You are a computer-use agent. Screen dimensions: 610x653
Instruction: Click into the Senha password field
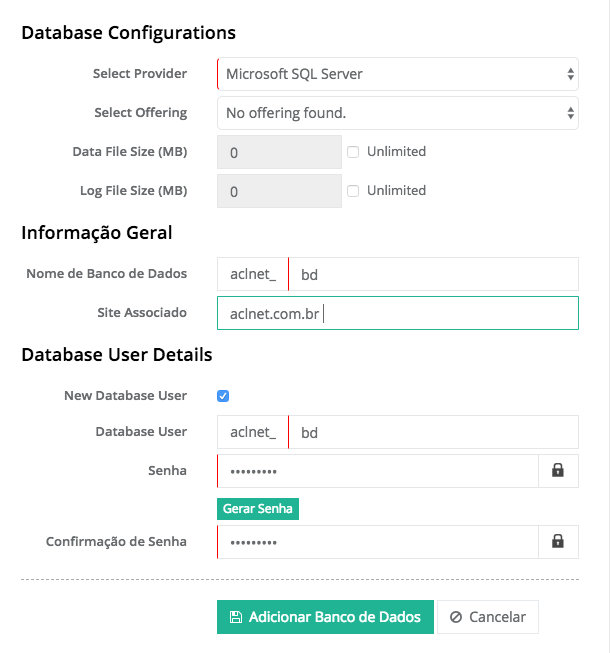377,471
